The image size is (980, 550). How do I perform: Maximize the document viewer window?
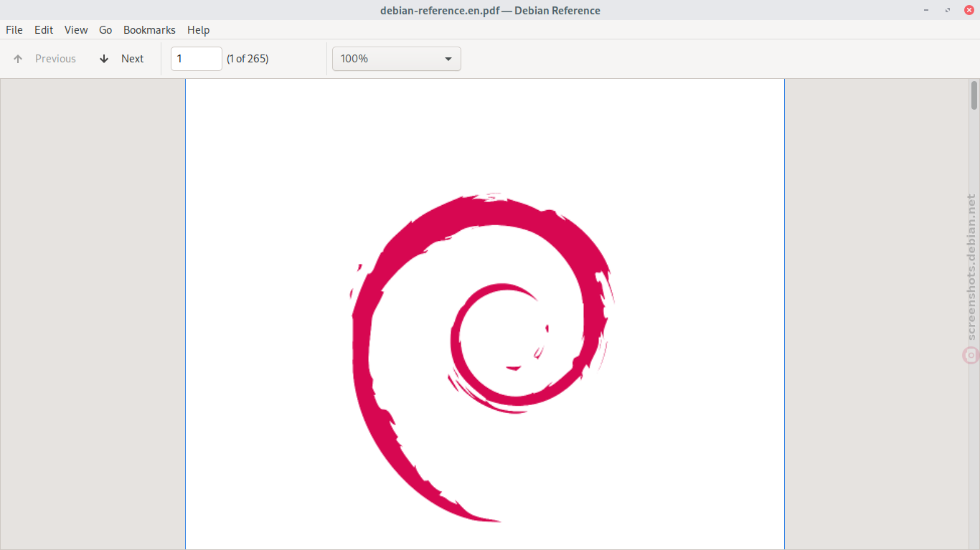(948, 10)
